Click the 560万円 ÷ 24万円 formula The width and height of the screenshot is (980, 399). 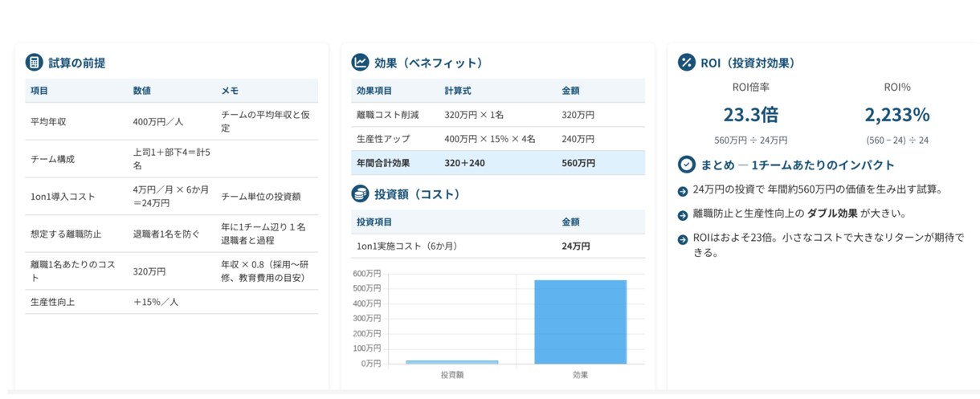click(x=751, y=140)
